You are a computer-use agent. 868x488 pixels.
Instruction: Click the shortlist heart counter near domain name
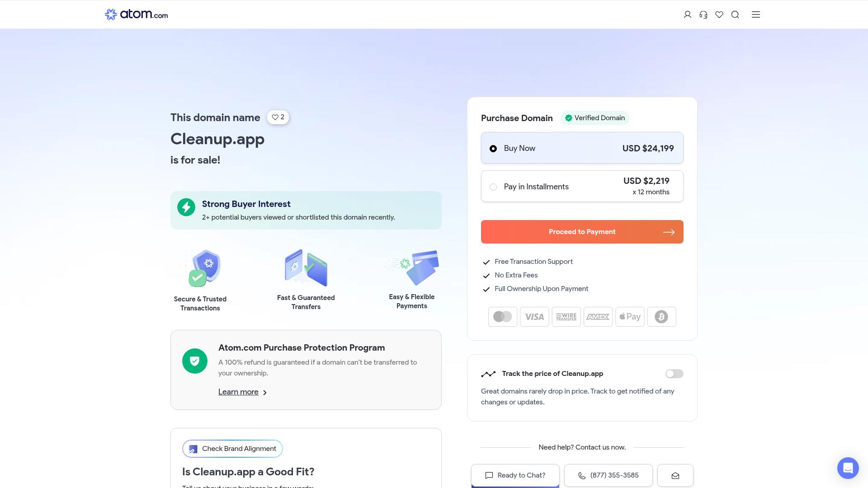(278, 117)
